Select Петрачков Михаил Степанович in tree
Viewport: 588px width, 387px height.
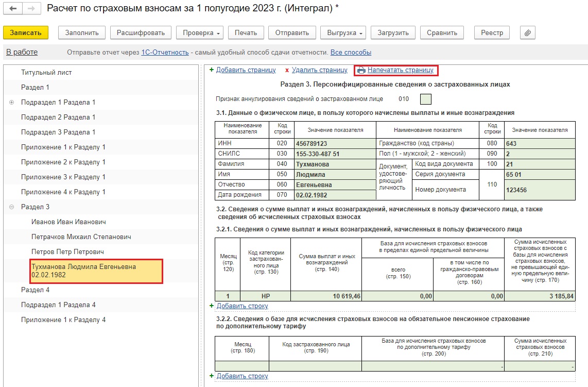point(81,237)
